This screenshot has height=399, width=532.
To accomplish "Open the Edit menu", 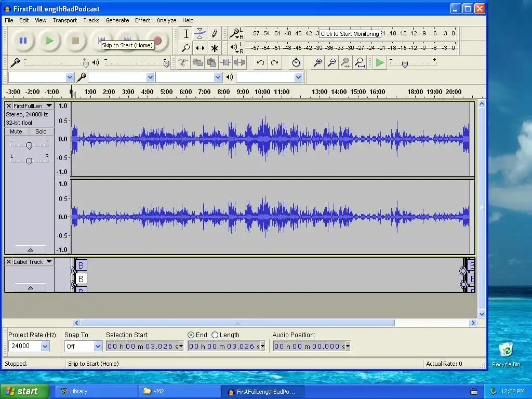I will (x=24, y=20).
